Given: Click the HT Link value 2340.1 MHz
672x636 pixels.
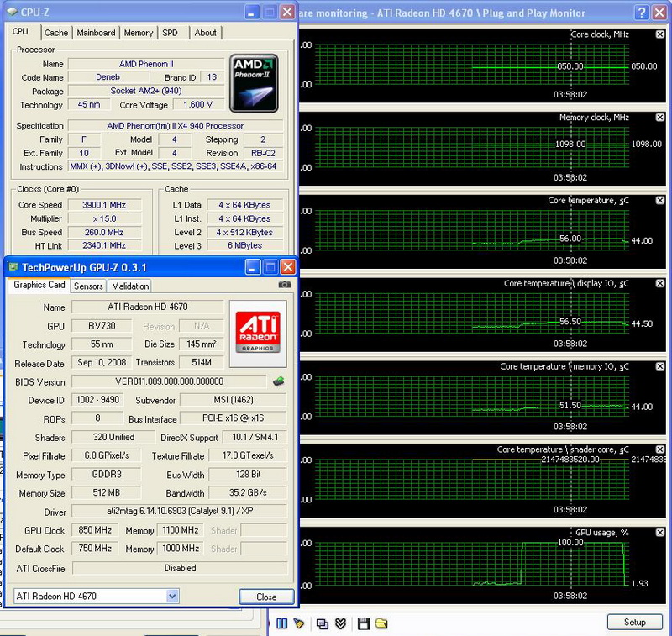Looking at the screenshot, I should pyautogui.click(x=104, y=245).
